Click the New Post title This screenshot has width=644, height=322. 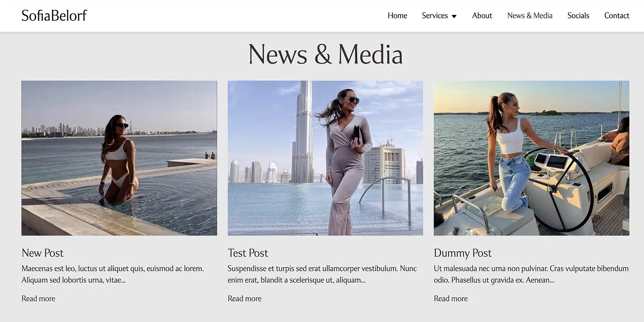pos(43,253)
